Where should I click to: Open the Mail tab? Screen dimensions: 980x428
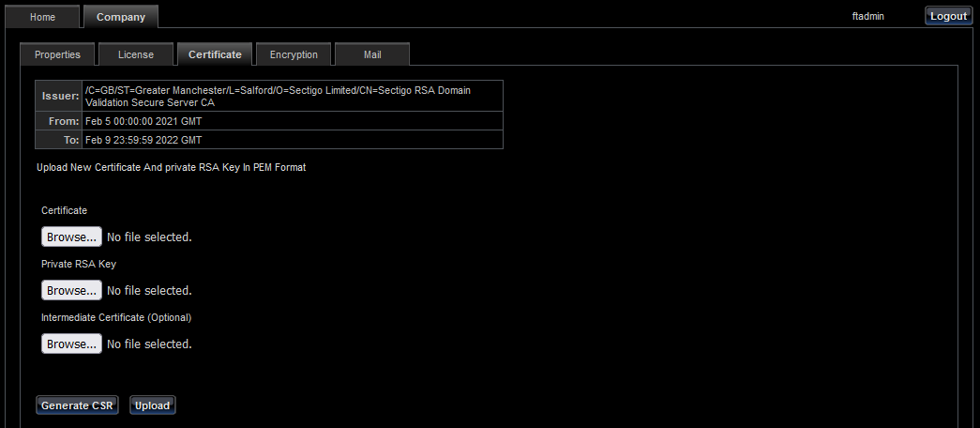(372, 54)
